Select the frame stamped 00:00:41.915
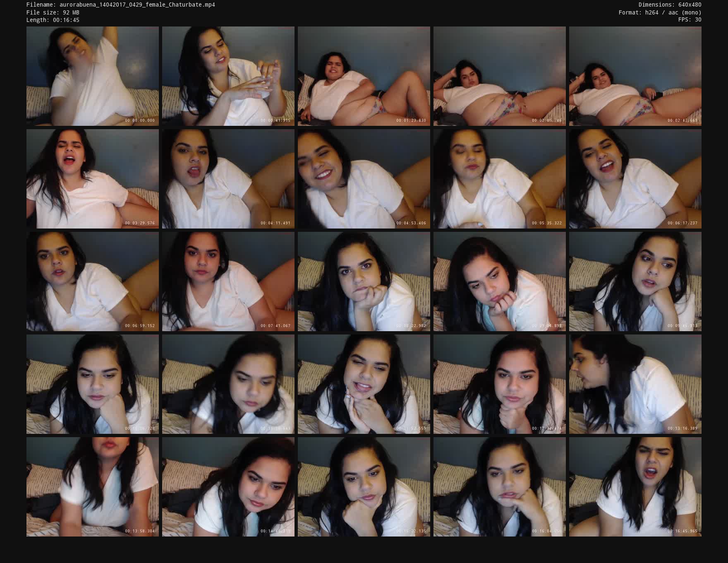728x563 pixels. point(228,76)
